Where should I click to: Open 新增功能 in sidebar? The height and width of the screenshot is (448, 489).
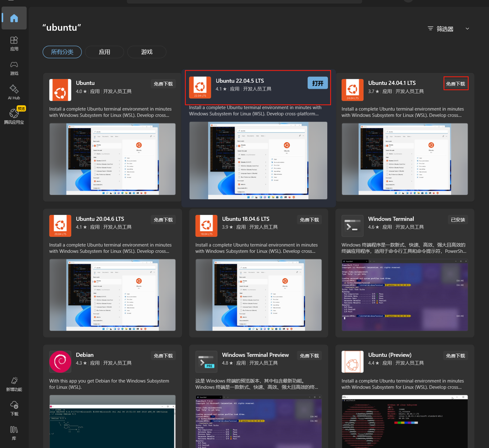(x=14, y=384)
